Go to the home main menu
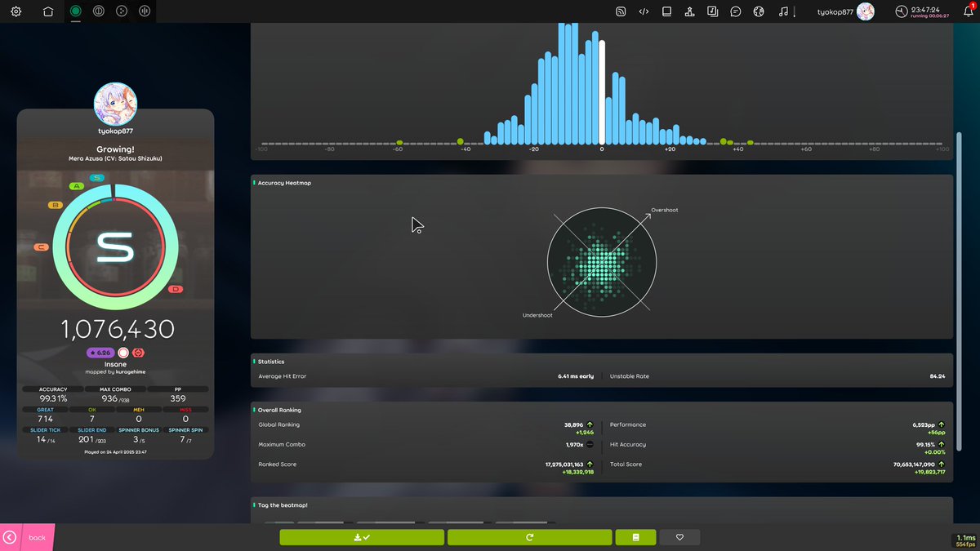Image resolution: width=980 pixels, height=551 pixels. click(x=48, y=11)
